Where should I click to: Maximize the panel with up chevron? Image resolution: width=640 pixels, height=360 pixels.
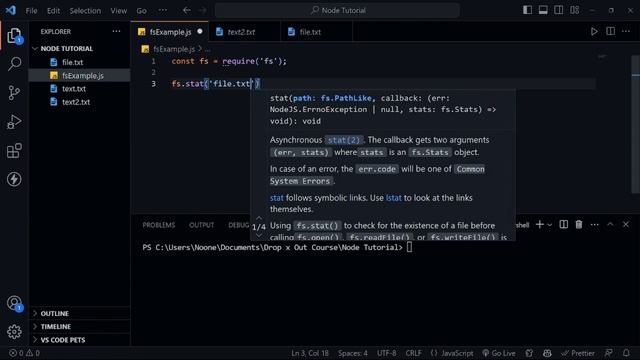click(x=610, y=224)
